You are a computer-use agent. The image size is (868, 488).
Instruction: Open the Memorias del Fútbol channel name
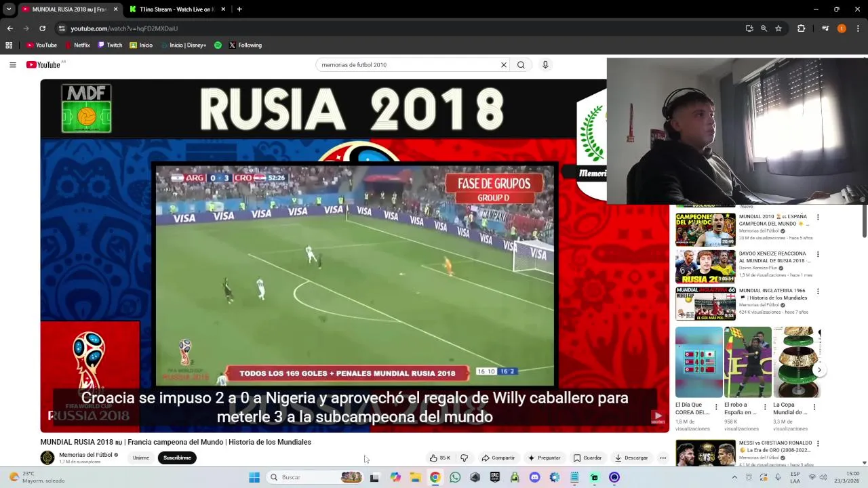click(x=85, y=455)
